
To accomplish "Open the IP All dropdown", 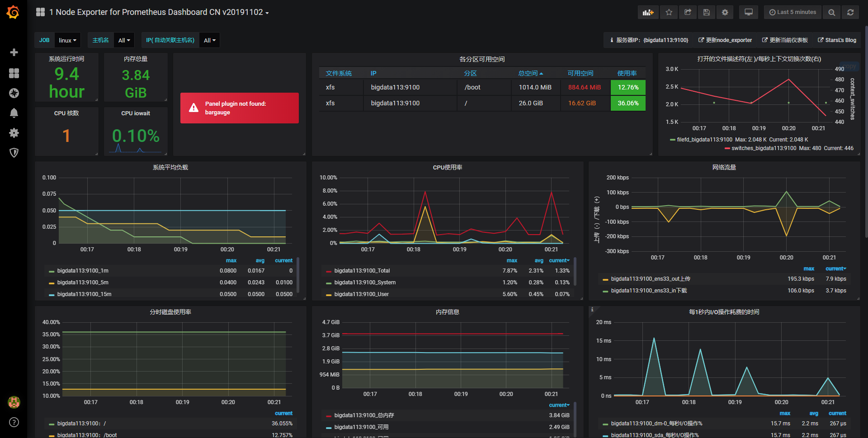I will tap(210, 40).
